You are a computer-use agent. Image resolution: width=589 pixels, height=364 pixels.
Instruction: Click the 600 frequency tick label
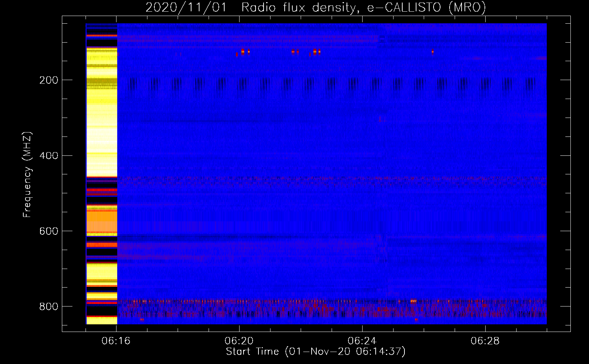point(49,232)
